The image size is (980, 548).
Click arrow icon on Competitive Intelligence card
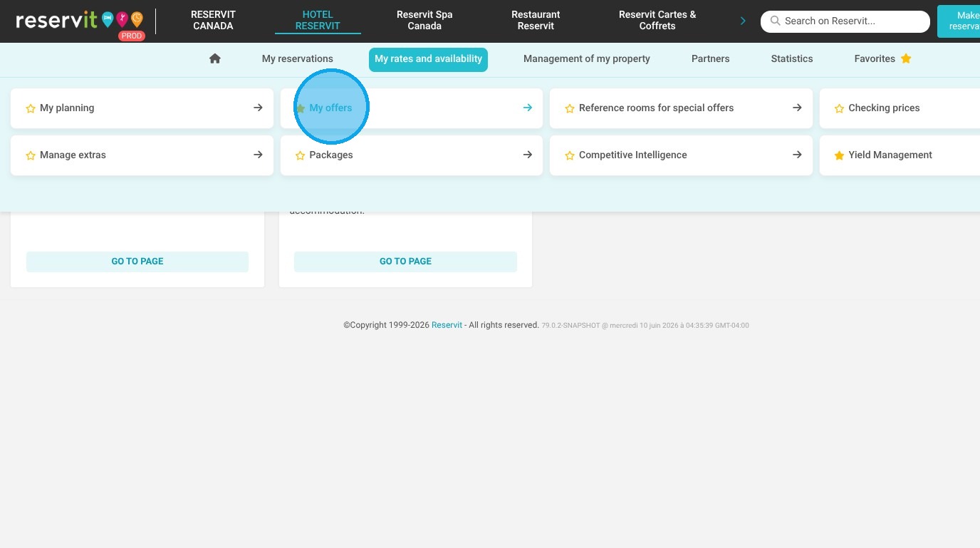[797, 155]
